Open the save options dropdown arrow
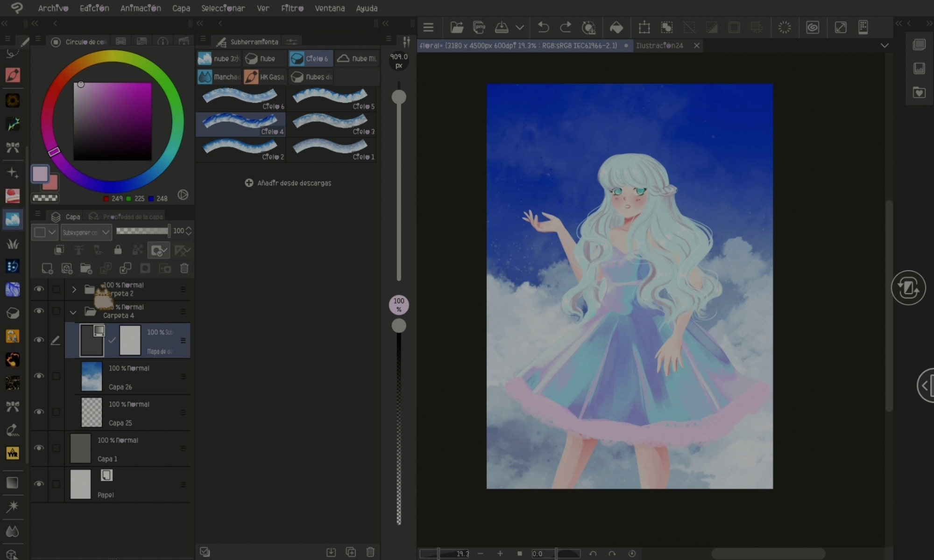This screenshot has height=560, width=934. pos(519,28)
